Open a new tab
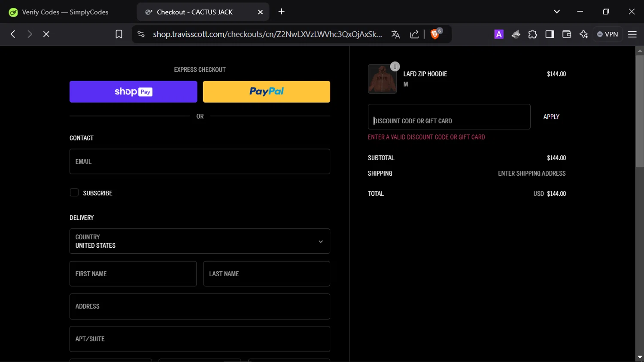This screenshot has height=362, width=644. point(282,12)
